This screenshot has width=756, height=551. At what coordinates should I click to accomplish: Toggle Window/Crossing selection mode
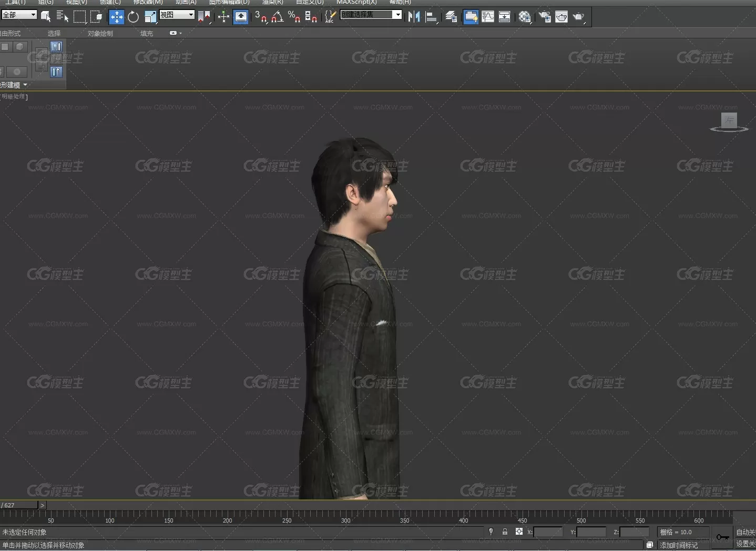[96, 17]
